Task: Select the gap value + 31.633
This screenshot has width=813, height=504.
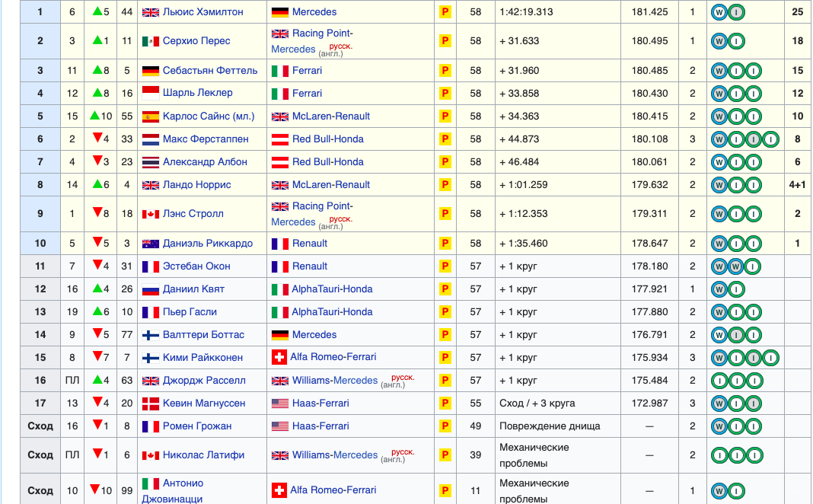Action: point(519,41)
